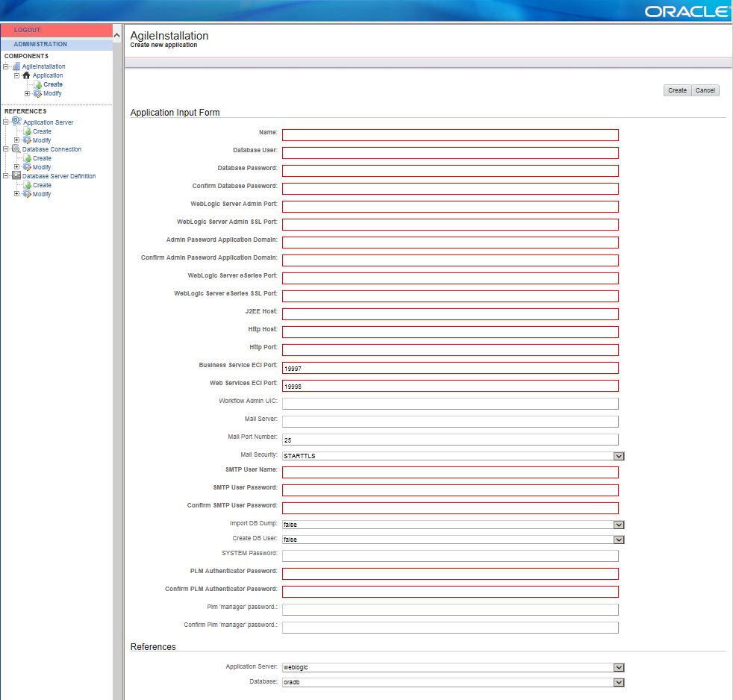Open the AgileInstallation tree link

[x=43, y=66]
